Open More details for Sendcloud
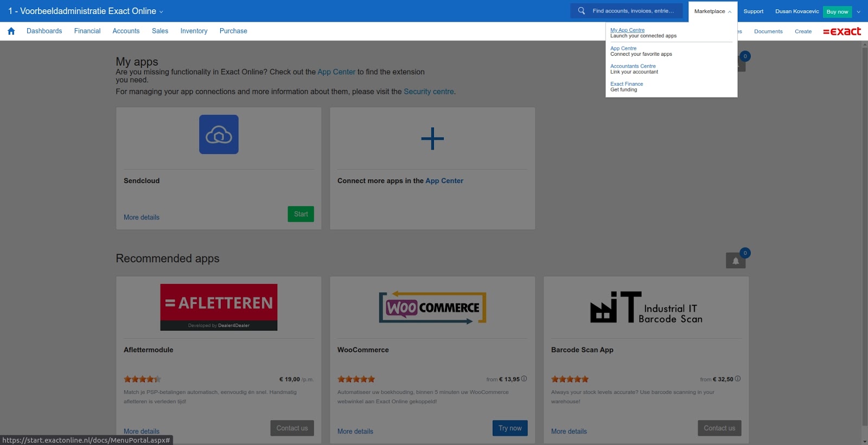Viewport: 868px width, 445px height. pyautogui.click(x=142, y=217)
